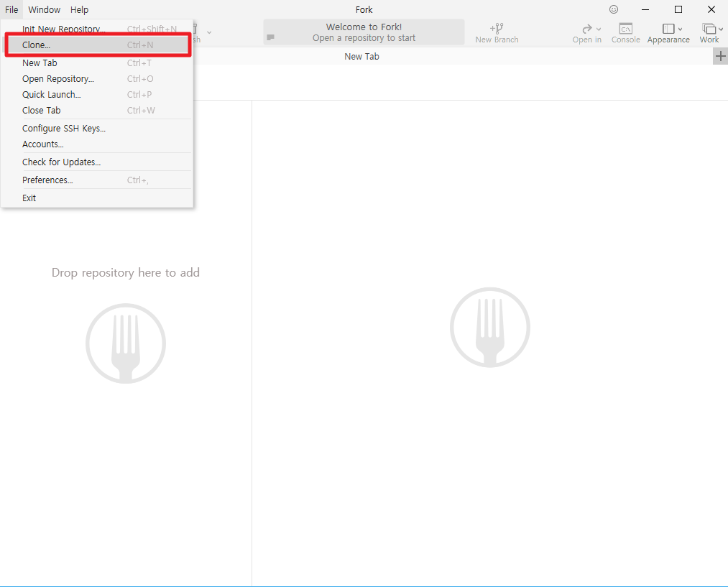The width and height of the screenshot is (728, 587).
Task: Open Preferences... from File menu
Action: click(97, 180)
